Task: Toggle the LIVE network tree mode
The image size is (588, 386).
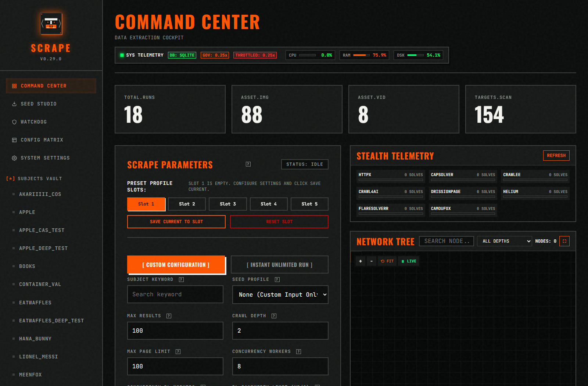Action: pos(409,261)
